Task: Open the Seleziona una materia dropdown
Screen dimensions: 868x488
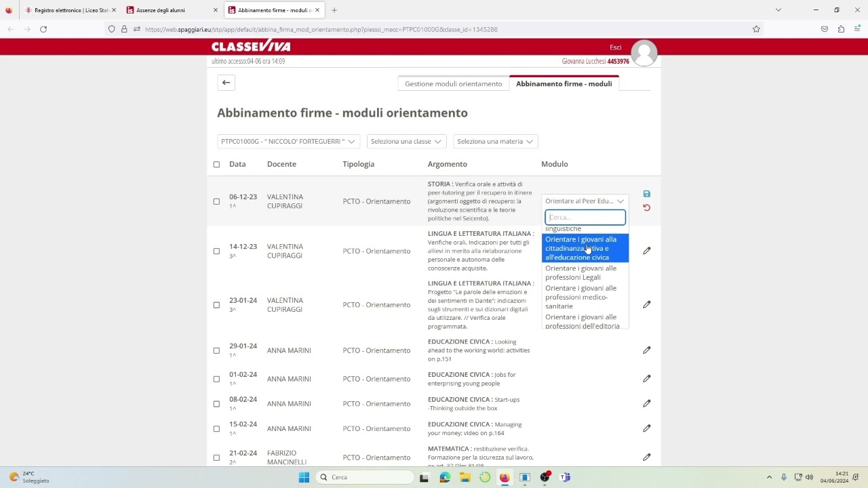Action: point(495,141)
